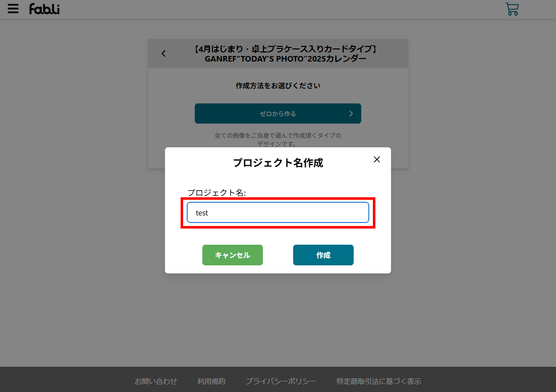The image size is (556, 392).
Task: Open the 特定商取引法に基づく表示 link
Action: (379, 381)
